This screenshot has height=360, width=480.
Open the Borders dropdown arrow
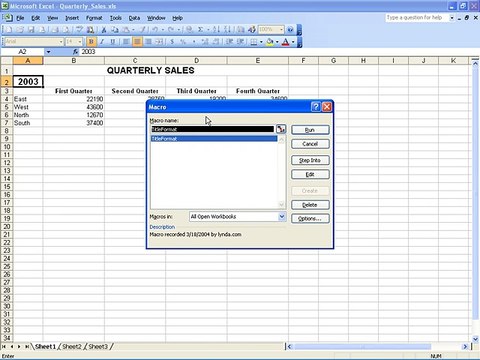pos(261,42)
